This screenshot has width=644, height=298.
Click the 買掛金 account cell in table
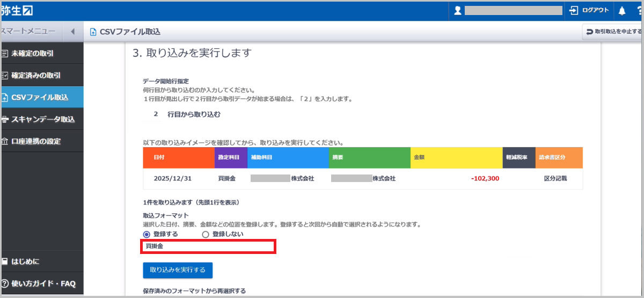(x=228, y=178)
